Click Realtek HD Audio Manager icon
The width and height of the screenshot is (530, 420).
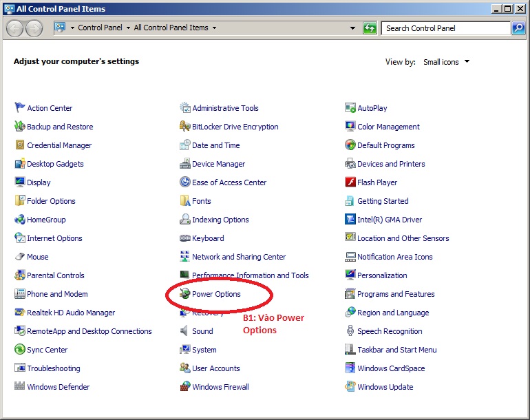[19, 312]
